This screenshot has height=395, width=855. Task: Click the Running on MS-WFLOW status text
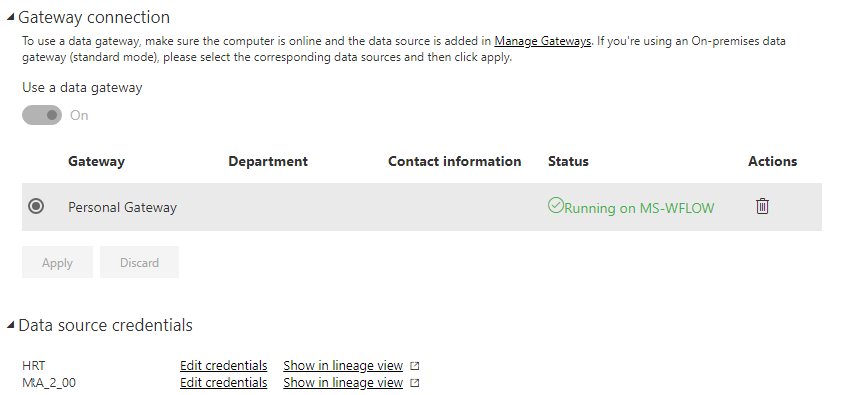[639, 208]
